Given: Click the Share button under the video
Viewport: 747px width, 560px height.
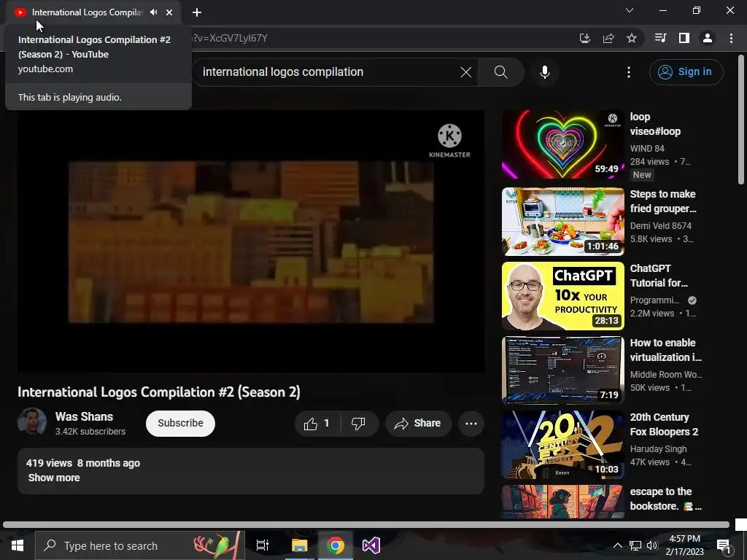Looking at the screenshot, I should tap(418, 424).
